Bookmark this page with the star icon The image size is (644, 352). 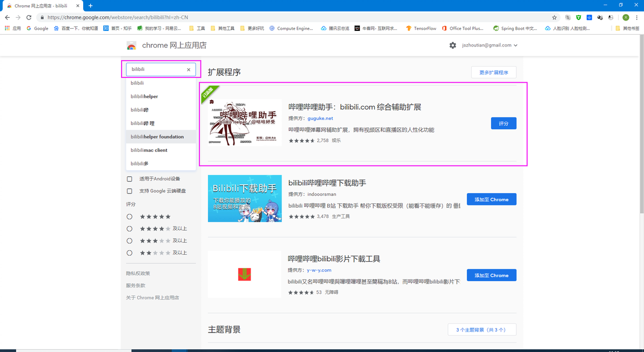point(554,17)
